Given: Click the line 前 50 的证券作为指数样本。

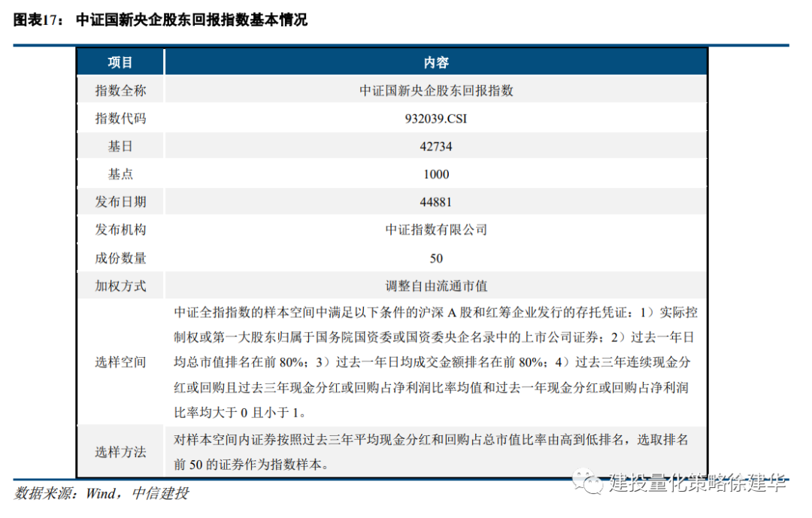Looking at the screenshot, I should 251,465.
